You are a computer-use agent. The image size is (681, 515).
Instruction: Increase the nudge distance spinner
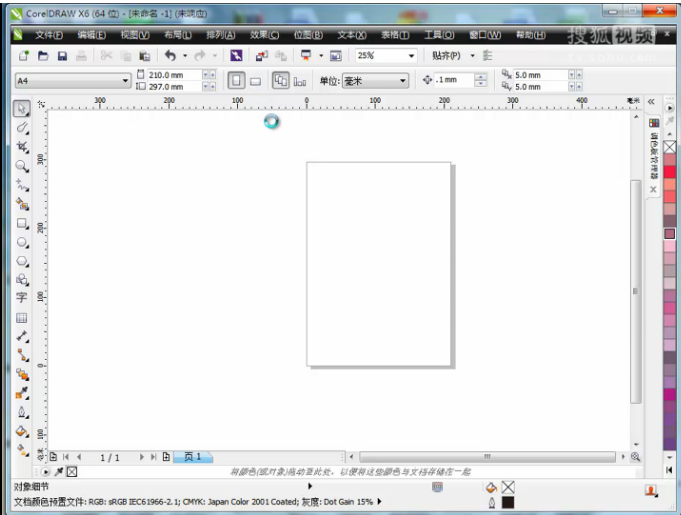coord(480,77)
